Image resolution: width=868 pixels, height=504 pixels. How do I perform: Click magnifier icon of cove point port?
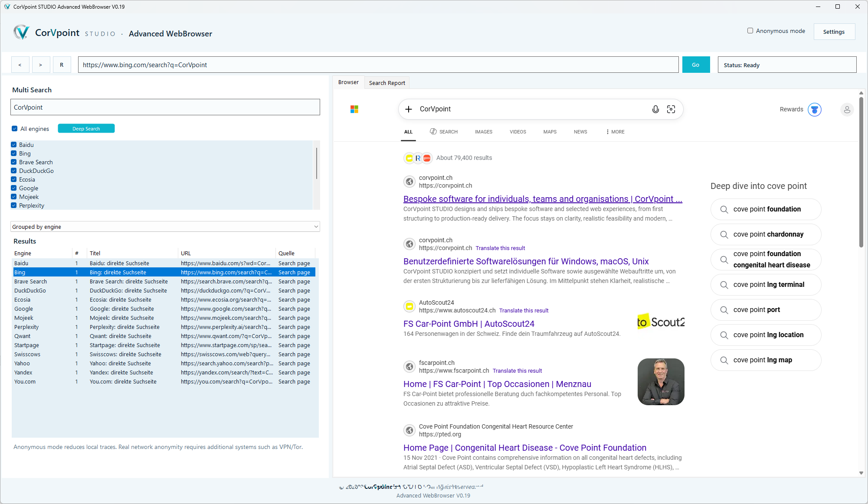point(724,310)
